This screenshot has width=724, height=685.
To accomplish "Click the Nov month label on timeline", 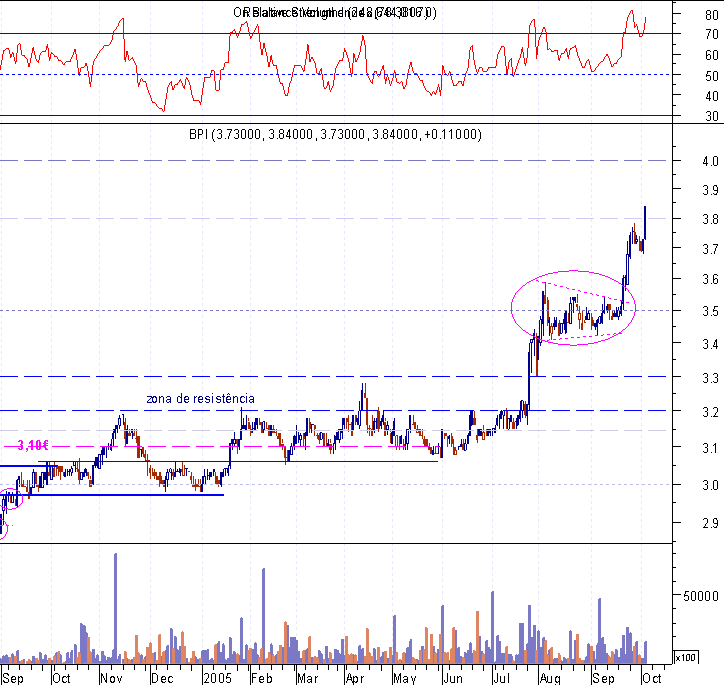I will click(x=111, y=678).
